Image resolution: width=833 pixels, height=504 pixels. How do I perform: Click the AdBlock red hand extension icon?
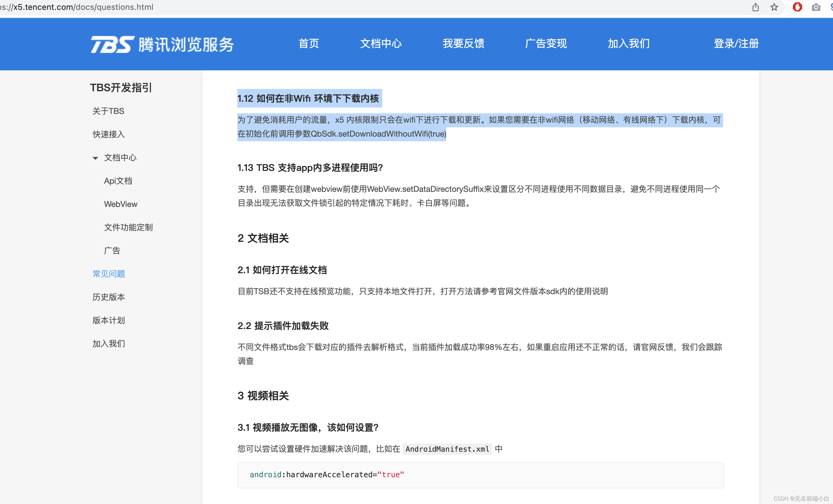coord(798,7)
